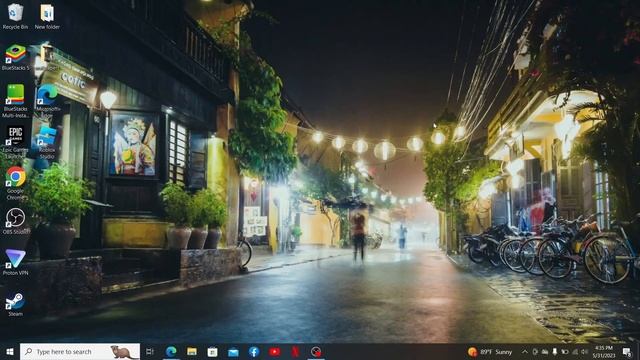This screenshot has height=360, width=640.
Task: Open the network icon in system tray
Action: [x=575, y=351]
